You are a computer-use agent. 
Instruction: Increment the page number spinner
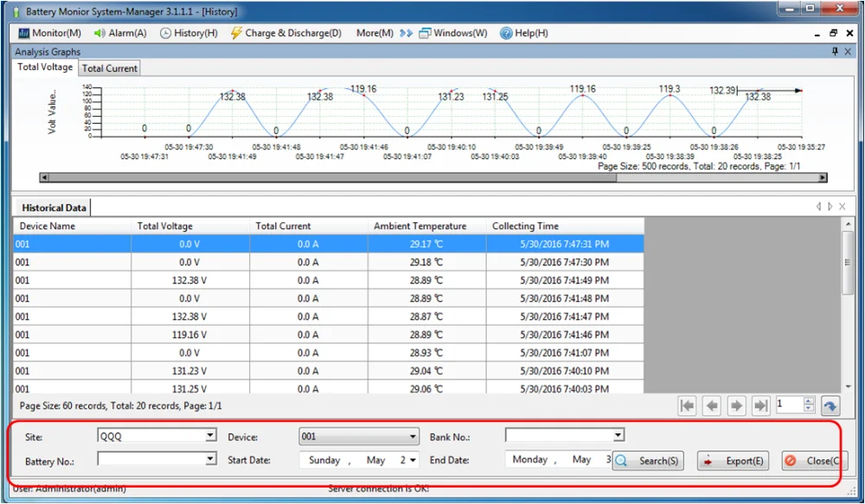(x=809, y=401)
